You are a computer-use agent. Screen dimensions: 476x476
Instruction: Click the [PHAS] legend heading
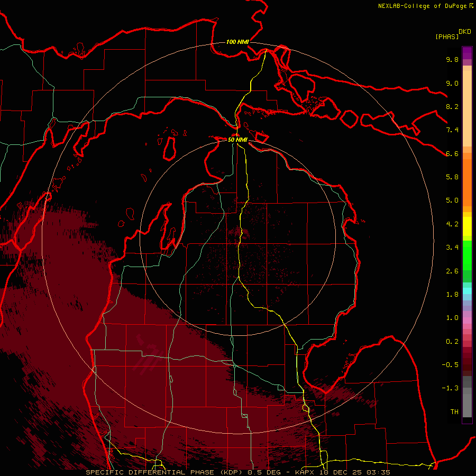click(447, 36)
